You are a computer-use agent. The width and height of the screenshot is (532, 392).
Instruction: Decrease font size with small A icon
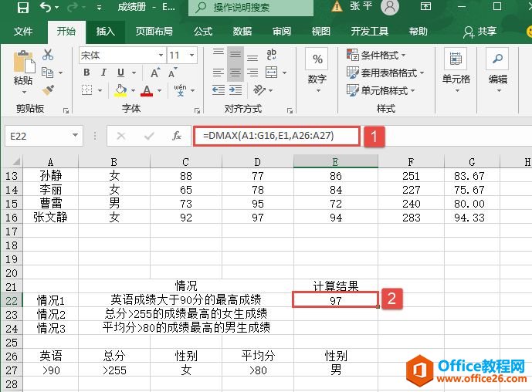tap(172, 73)
